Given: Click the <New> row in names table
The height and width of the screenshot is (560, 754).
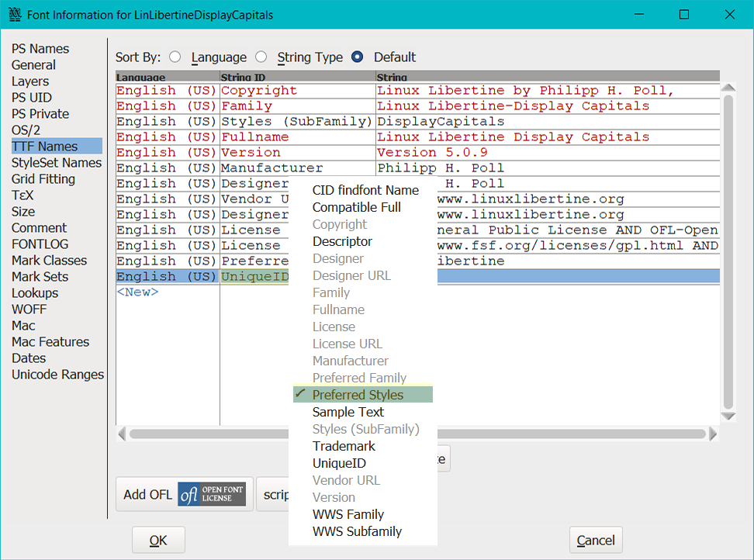Looking at the screenshot, I should click(x=137, y=292).
